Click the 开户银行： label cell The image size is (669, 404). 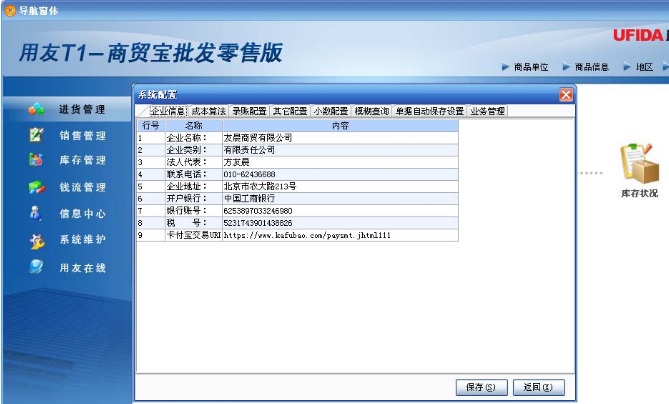point(194,198)
